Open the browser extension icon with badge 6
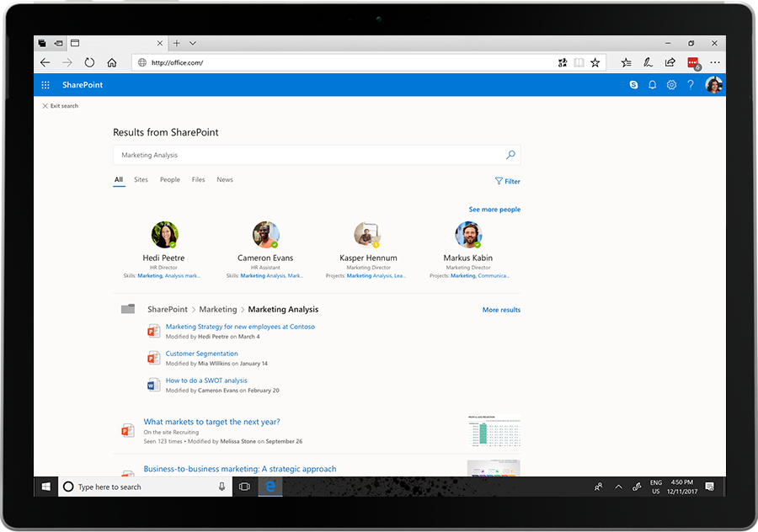 pos(692,62)
